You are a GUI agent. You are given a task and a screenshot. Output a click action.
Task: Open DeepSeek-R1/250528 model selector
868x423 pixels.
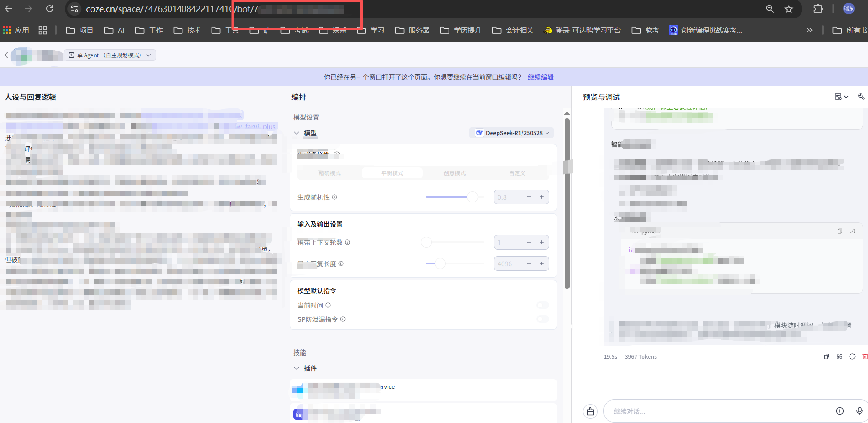tap(512, 133)
